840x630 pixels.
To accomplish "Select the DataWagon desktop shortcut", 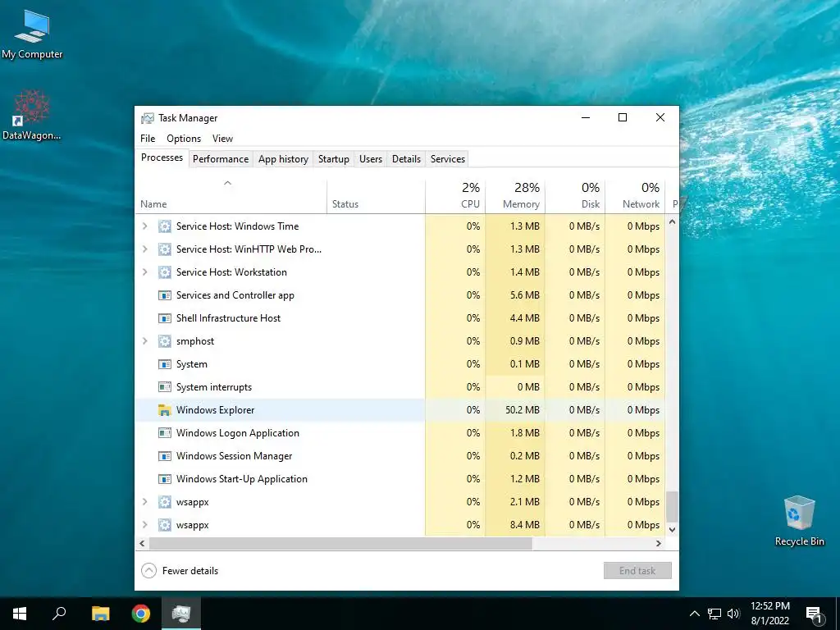I will coord(32,115).
